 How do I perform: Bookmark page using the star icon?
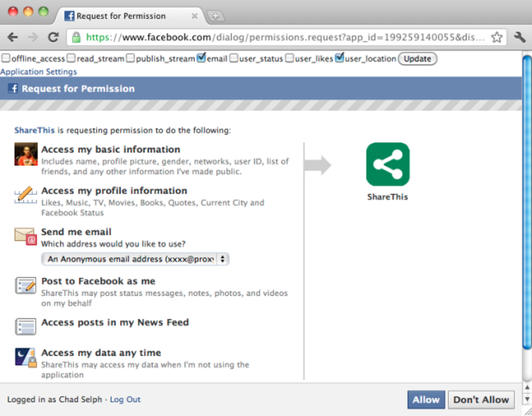[497, 37]
